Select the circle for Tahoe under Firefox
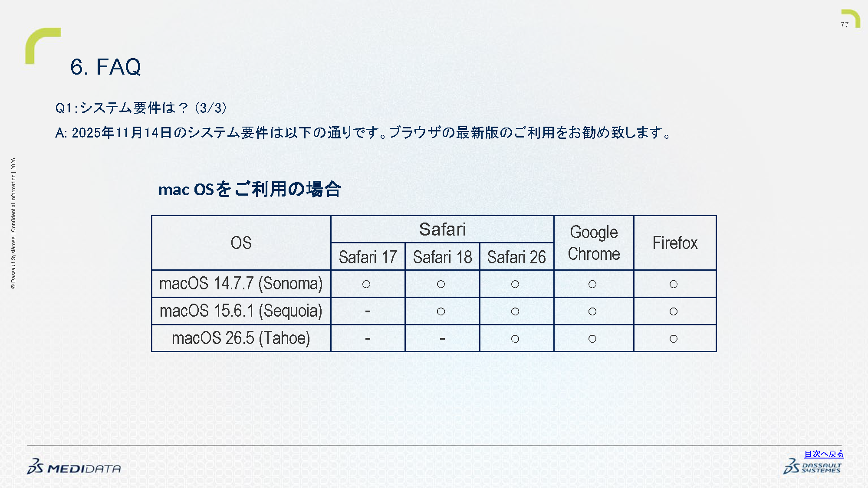868x488 pixels. (x=674, y=339)
